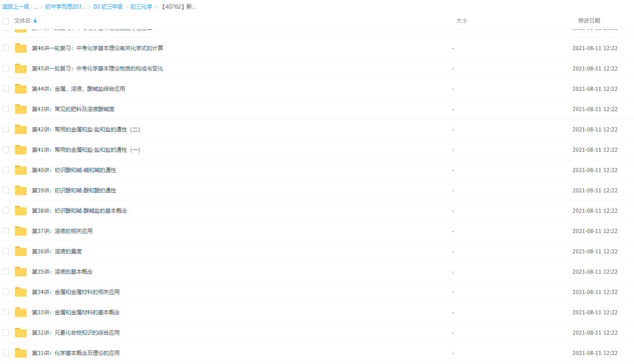Click folder icon for 第42讲

coord(21,130)
